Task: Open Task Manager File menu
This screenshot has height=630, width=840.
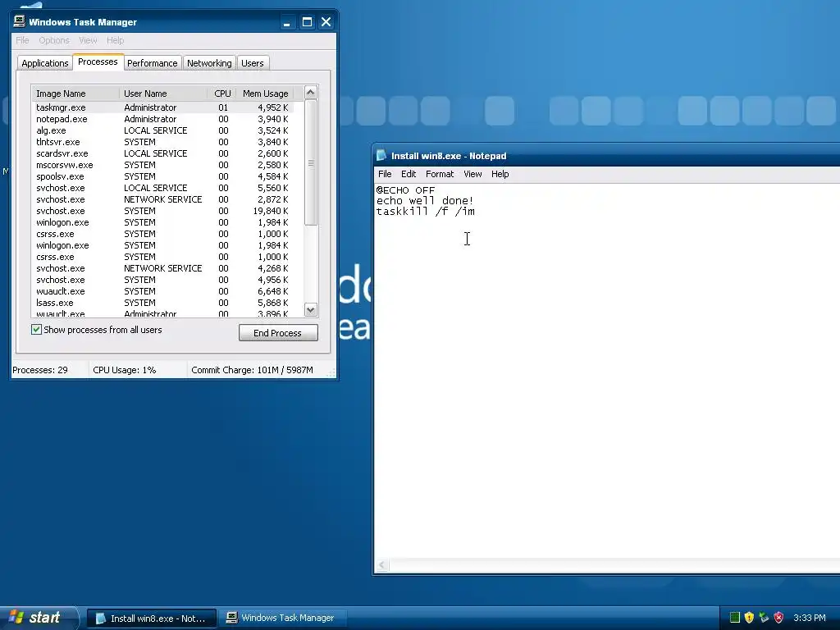Action: (x=22, y=40)
